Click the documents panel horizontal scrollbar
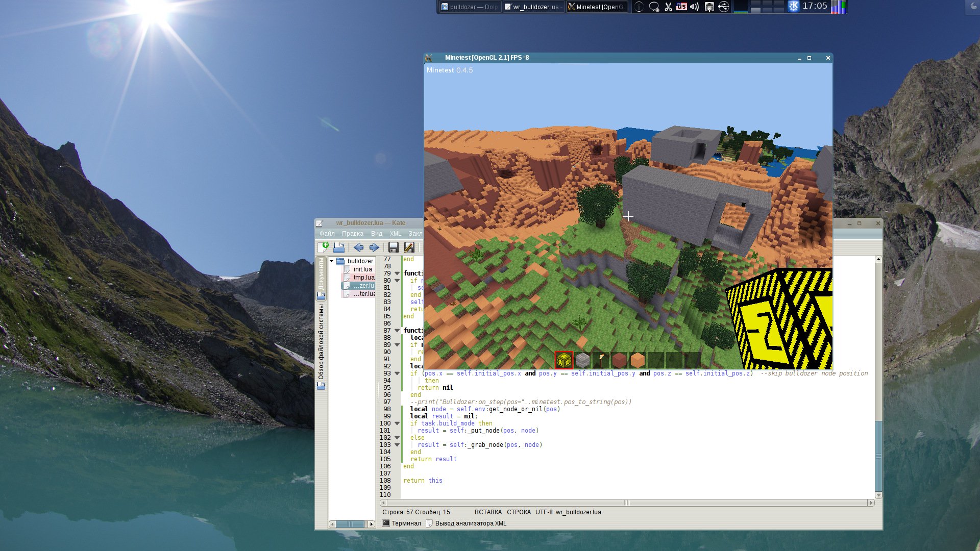 [352, 524]
